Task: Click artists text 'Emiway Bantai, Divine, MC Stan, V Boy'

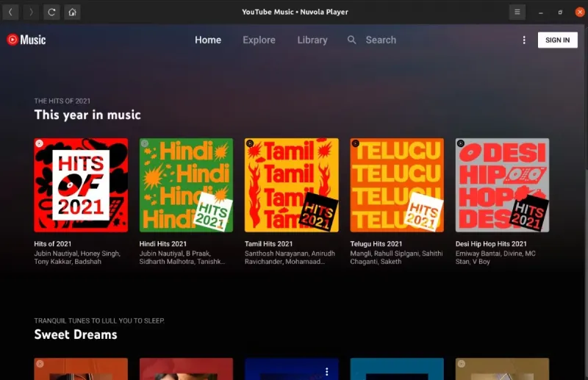Action: [x=495, y=257]
